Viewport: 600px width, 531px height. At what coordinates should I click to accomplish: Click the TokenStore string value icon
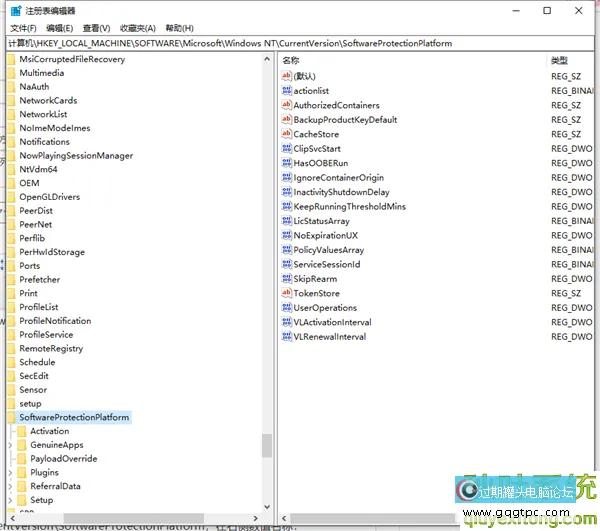[x=287, y=293]
